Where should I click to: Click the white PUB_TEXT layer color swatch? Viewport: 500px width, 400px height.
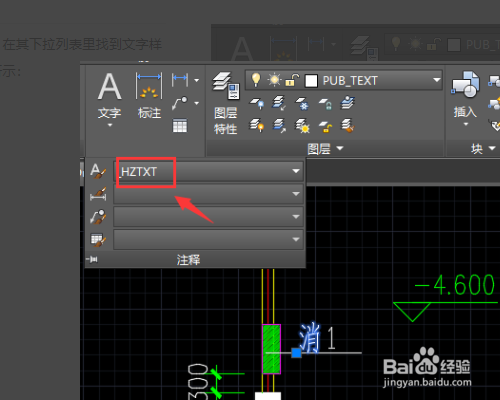311,81
